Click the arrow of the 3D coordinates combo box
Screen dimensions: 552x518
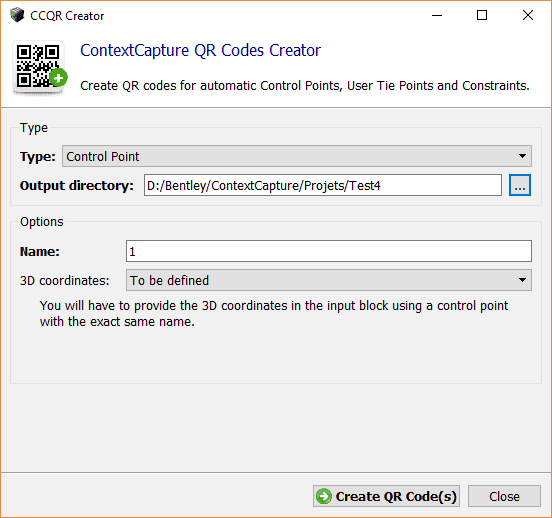tap(522, 280)
